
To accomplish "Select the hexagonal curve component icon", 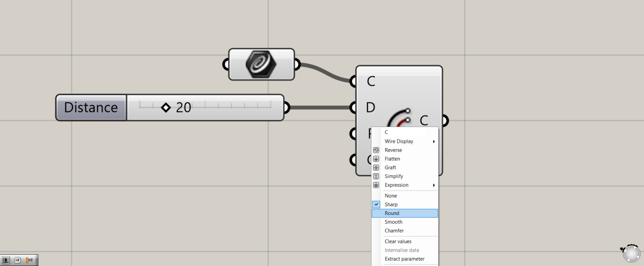I will click(x=261, y=64).
